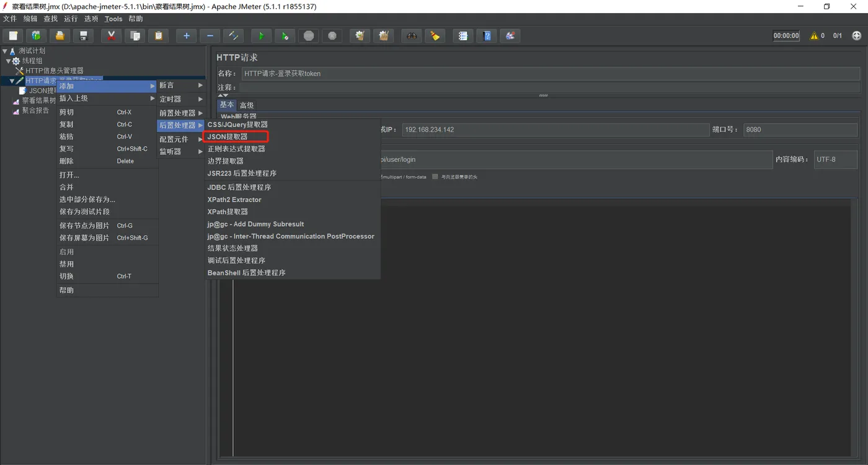Screen dimensions: 868x465
Task: Click the Stop test toolbar icon
Action: pos(309,36)
